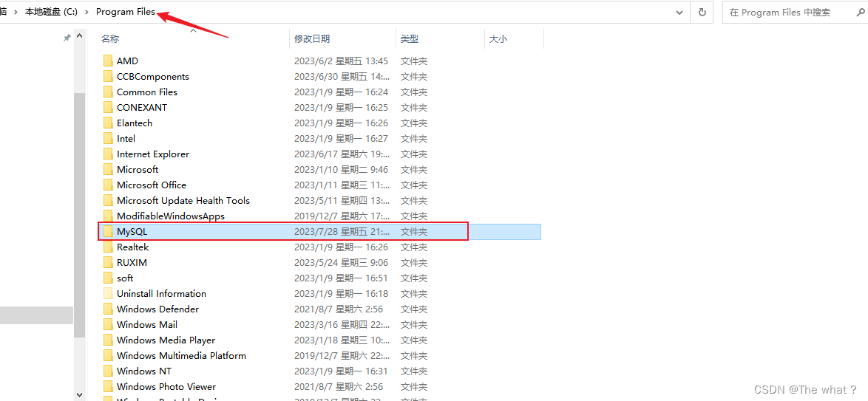Click the Uninstall Information folder icon
The height and width of the screenshot is (401, 868).
[108, 293]
